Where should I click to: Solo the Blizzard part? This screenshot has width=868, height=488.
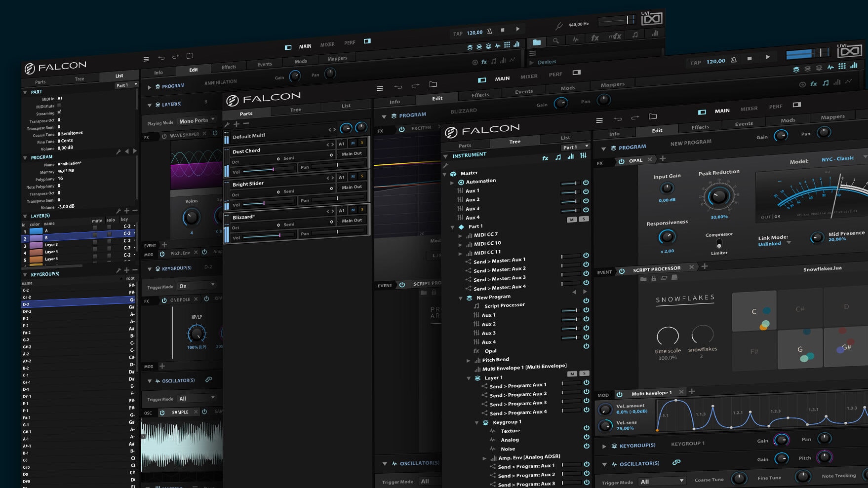click(x=362, y=210)
